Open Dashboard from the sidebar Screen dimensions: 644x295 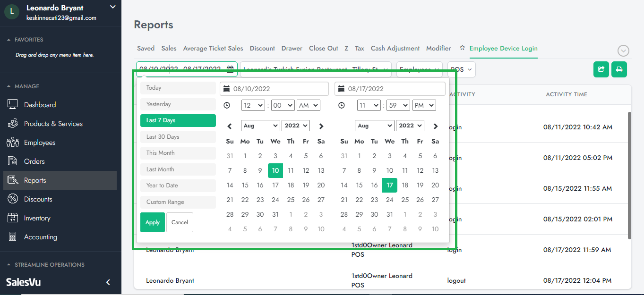[x=40, y=105]
